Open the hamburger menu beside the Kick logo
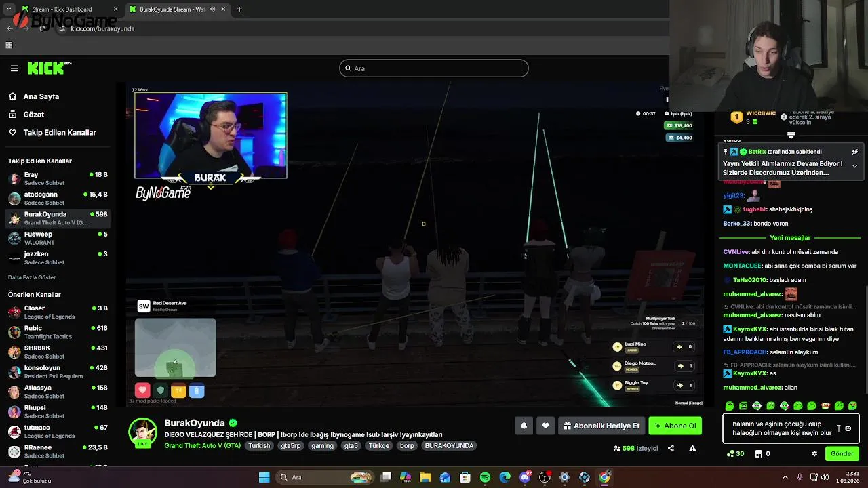Screen dimensions: 868x488 (x=14, y=68)
